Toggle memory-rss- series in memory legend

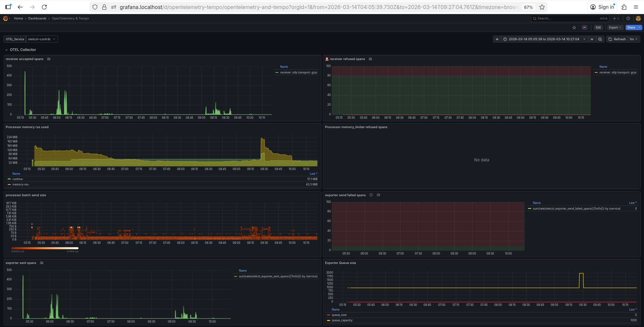tap(21, 184)
